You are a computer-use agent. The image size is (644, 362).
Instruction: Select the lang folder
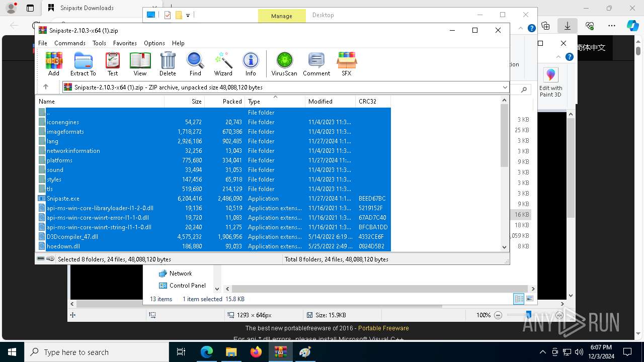[214, 141]
